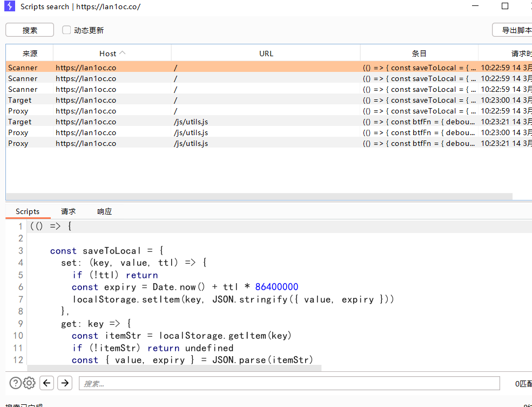
Task: Switch to the 响应 tab
Action: point(105,211)
